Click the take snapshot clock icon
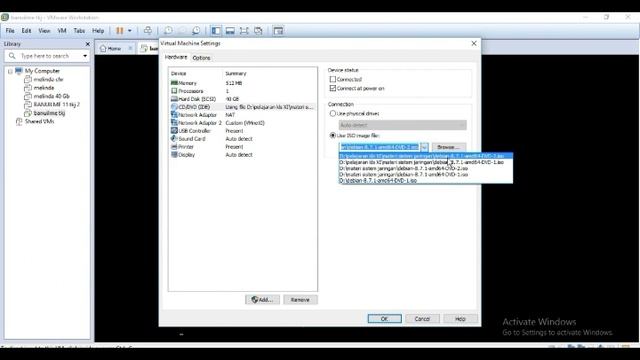 click(x=168, y=31)
